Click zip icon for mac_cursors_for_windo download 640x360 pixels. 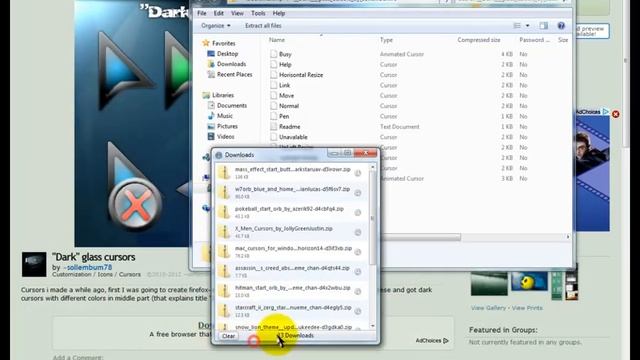coord(224,251)
